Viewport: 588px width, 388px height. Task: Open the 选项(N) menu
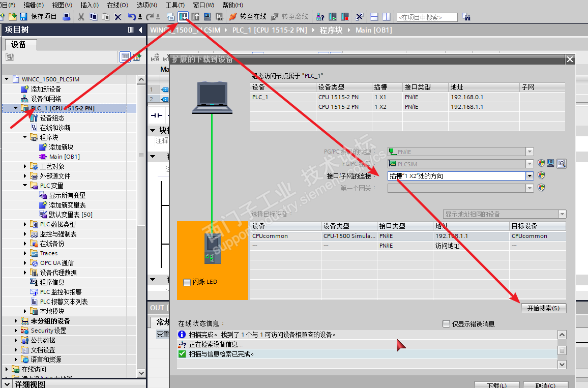point(146,5)
